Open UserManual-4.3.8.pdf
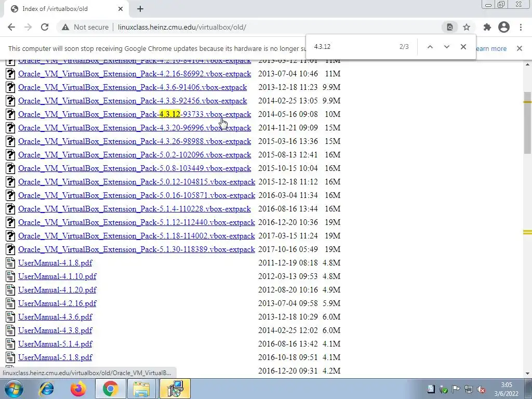 [55, 330]
